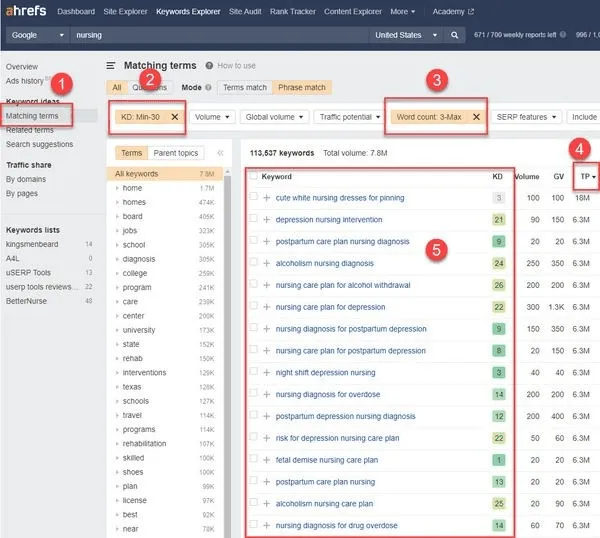Open Search suggestions in sidebar

[39, 144]
